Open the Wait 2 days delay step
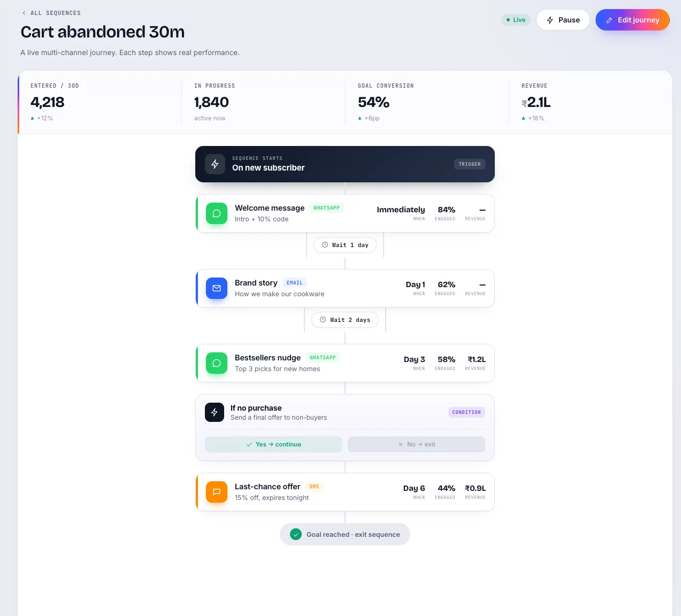 [x=345, y=320]
